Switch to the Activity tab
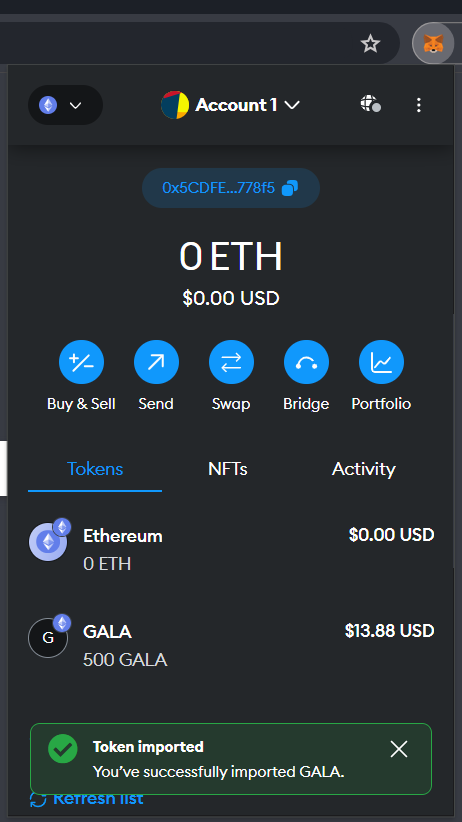The height and width of the screenshot is (822, 462). [x=363, y=469]
